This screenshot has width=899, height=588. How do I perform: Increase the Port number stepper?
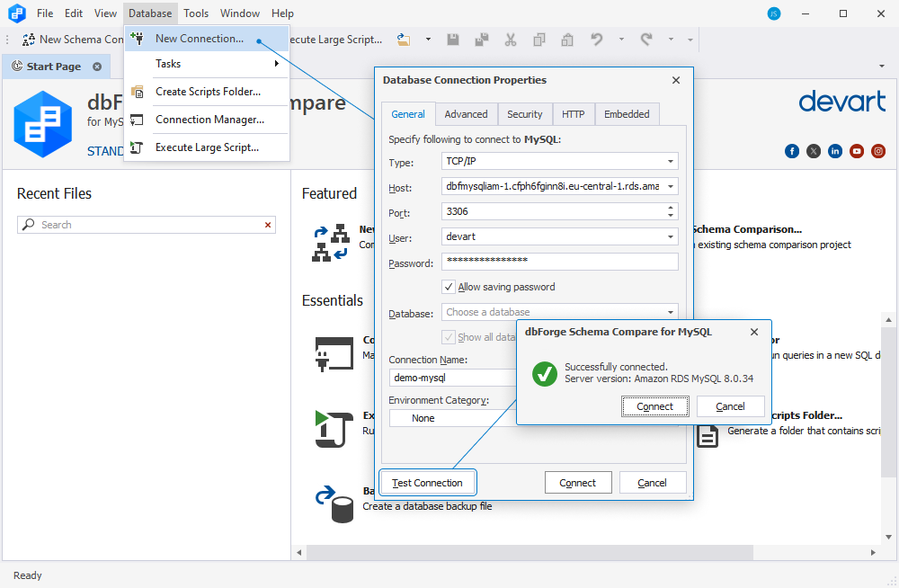pyautogui.click(x=671, y=208)
